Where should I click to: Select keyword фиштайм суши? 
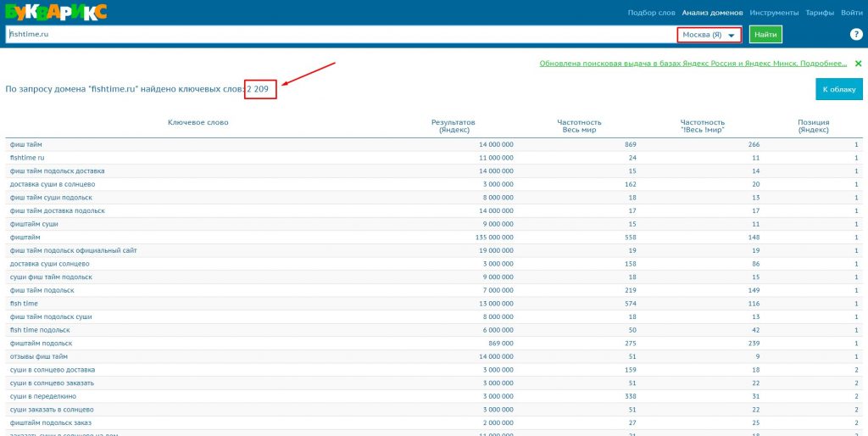34,225
